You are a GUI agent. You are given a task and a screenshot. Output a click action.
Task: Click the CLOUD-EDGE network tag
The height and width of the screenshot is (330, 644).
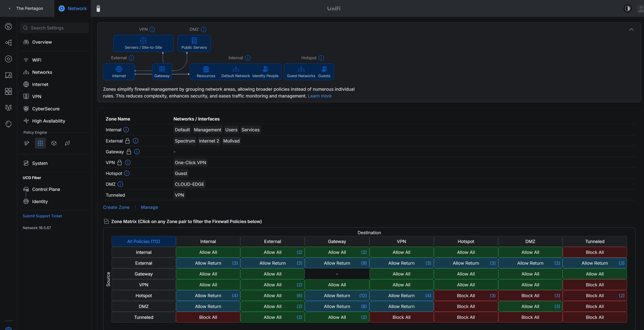tap(189, 184)
